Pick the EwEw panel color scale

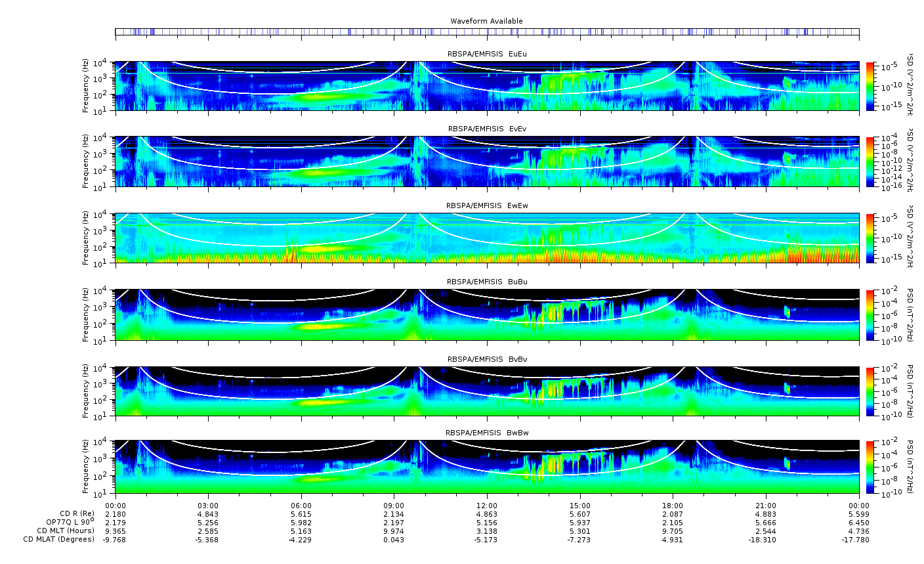(x=870, y=238)
